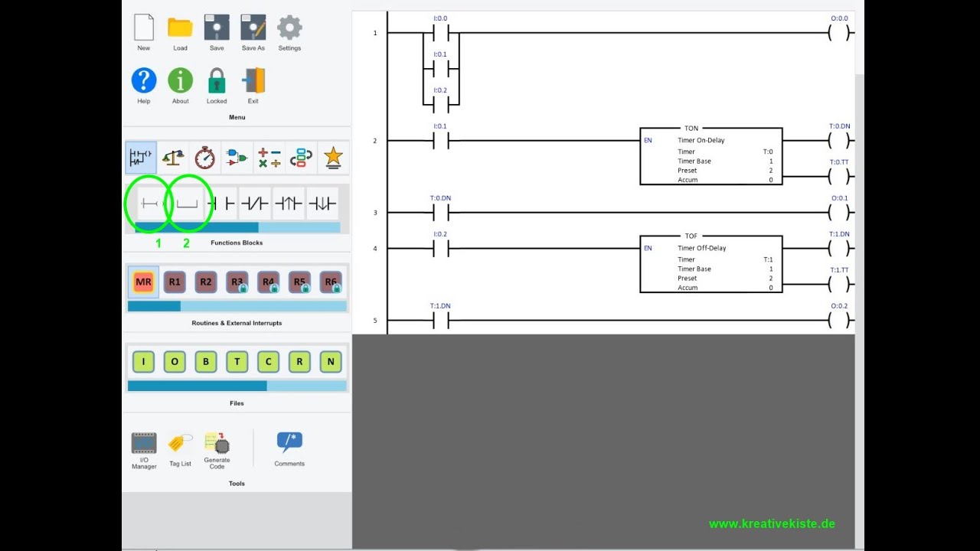Open Settings gear
Screen dimensions: 980x551
289,28
